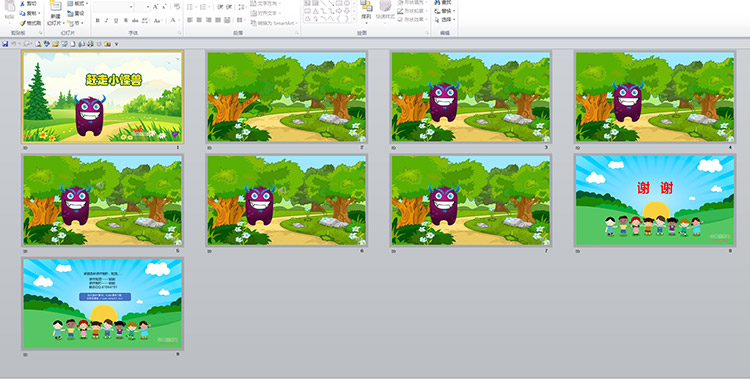Toggle bold formatting
The width and height of the screenshot is (750, 379).
[98, 21]
